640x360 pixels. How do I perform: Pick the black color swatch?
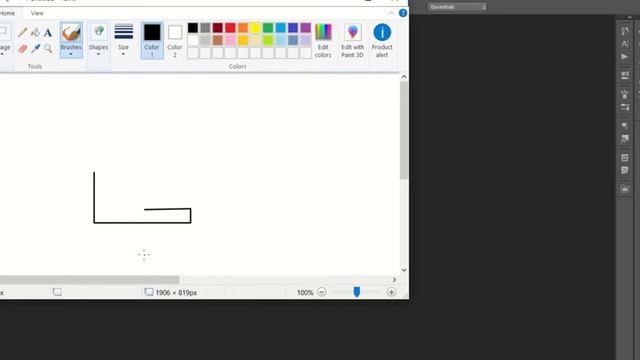pos(193,28)
